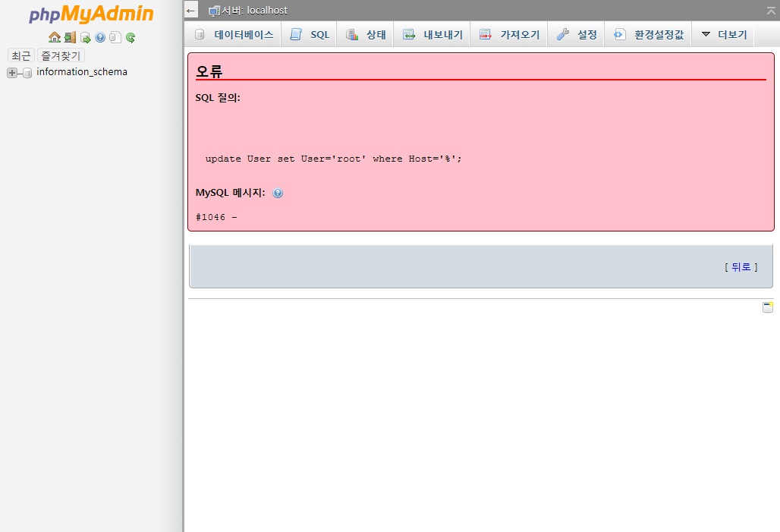
Task: Open phpMyAdmin documentation help icon in sidebar
Action: 100,37
